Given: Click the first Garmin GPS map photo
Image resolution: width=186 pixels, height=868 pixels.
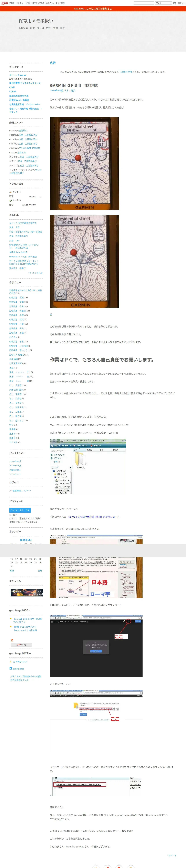Looking at the screenshot, I should click(84, 163).
